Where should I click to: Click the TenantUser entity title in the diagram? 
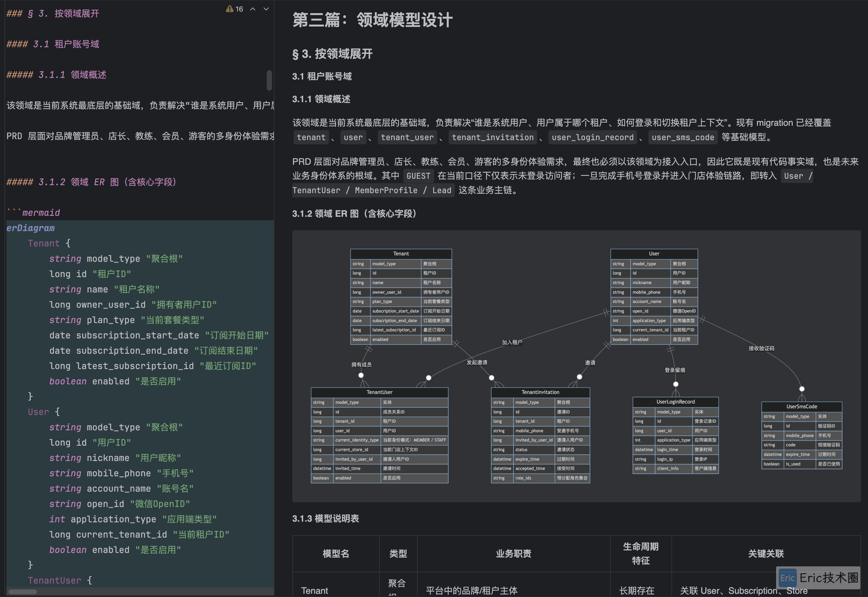click(x=379, y=392)
